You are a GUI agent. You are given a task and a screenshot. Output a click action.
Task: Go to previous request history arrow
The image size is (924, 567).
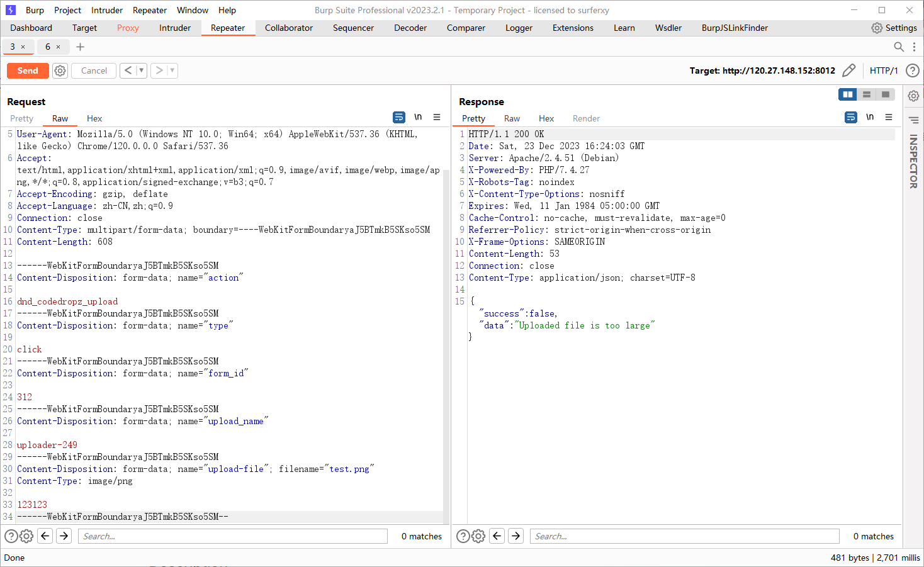(128, 70)
